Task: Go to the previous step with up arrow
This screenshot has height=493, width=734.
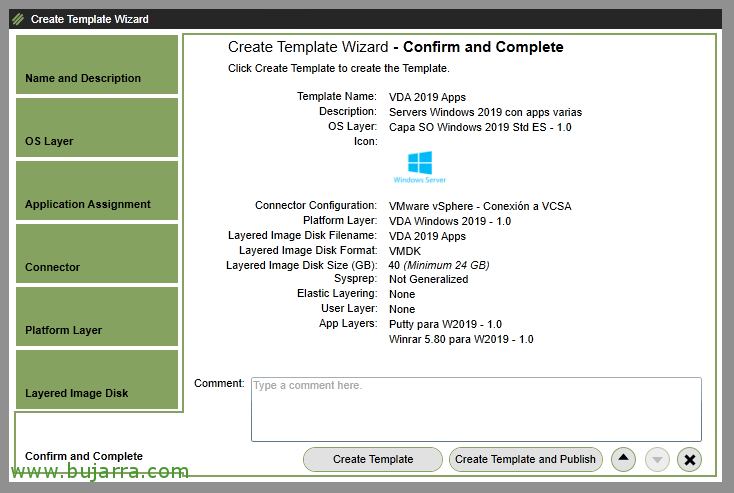Action: 623,459
